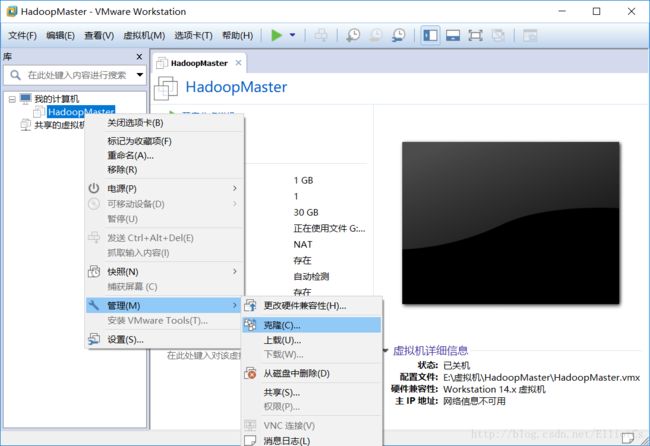Choose 消息日志(L) in the submenu

[x=312, y=440]
